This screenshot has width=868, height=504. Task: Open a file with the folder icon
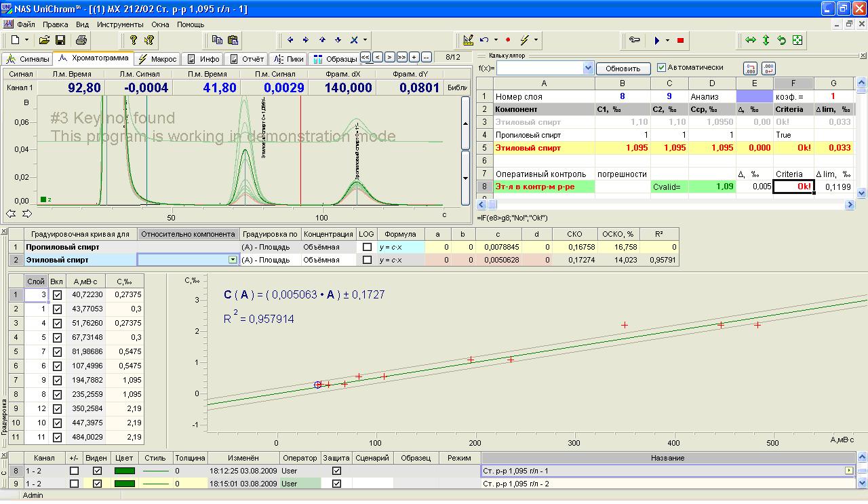pos(45,40)
